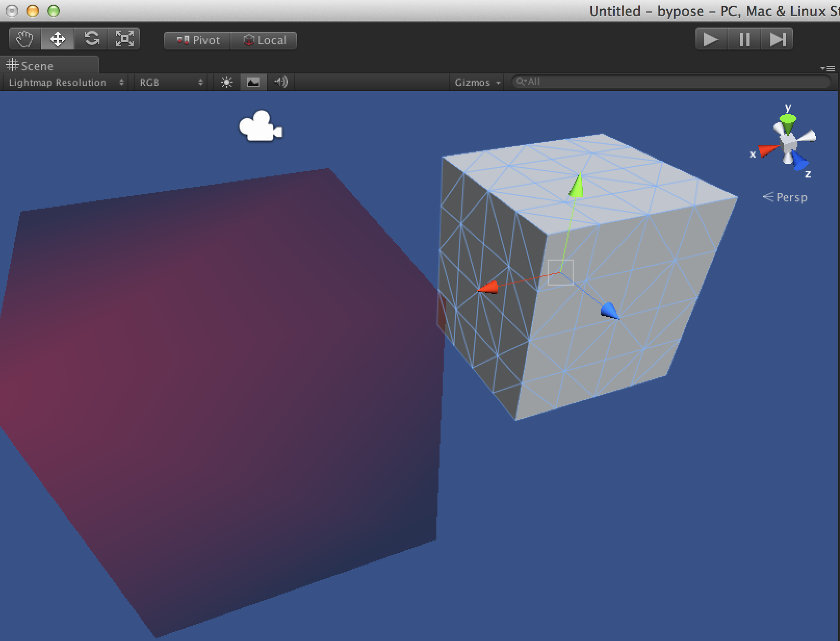This screenshot has width=840, height=641.
Task: Click the Step frame button
Action: tap(777, 39)
